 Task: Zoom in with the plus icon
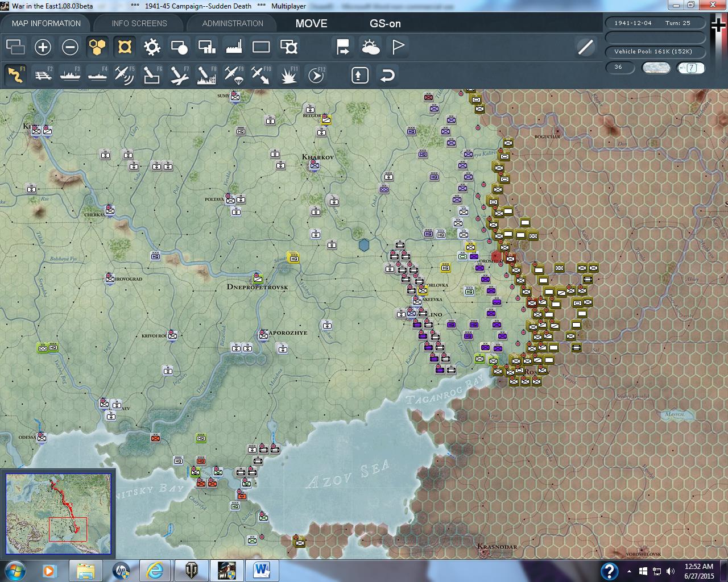point(43,47)
